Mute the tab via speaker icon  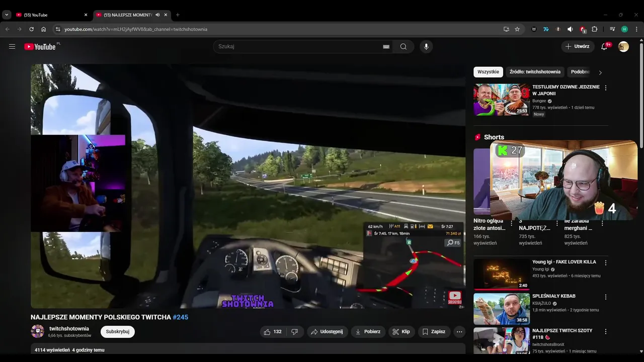[157, 15]
